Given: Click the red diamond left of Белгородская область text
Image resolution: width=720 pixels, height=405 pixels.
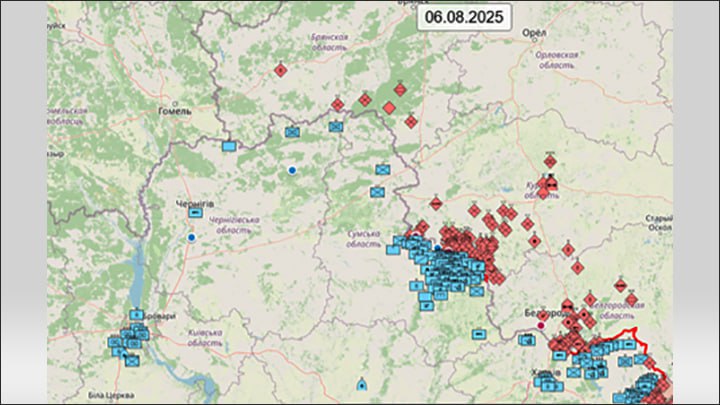Looking at the screenshot, I should tap(590, 300).
